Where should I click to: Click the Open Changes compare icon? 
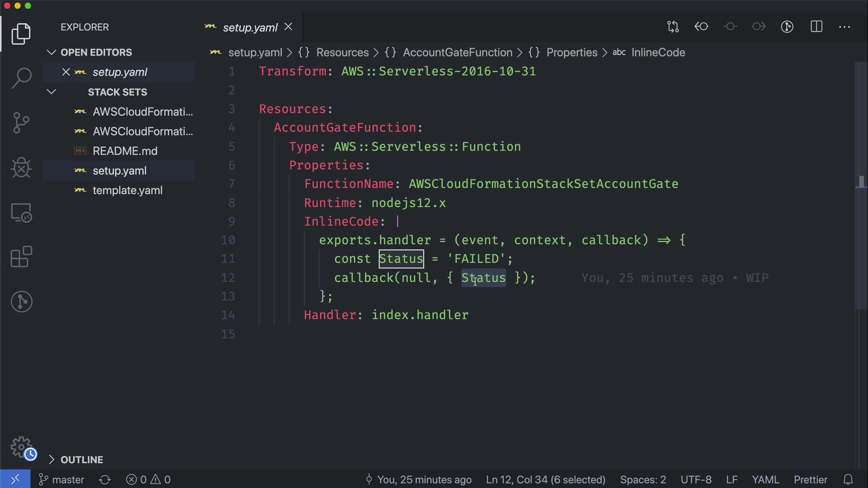pyautogui.click(x=673, y=27)
